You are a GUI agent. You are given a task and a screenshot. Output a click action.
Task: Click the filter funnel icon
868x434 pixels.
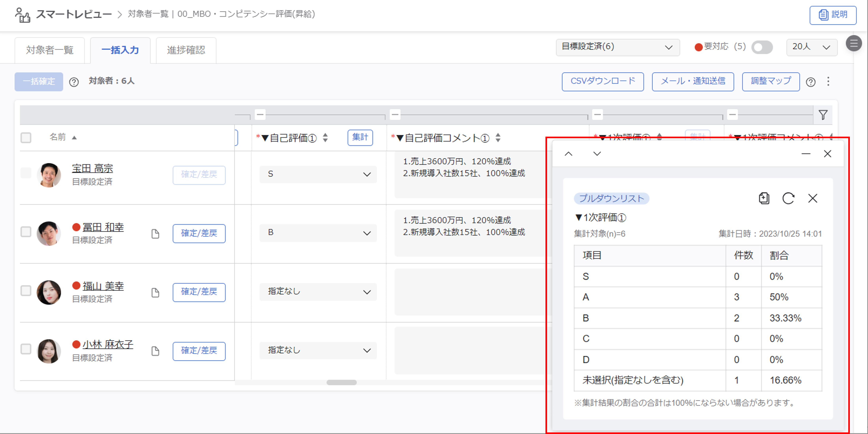(x=823, y=115)
